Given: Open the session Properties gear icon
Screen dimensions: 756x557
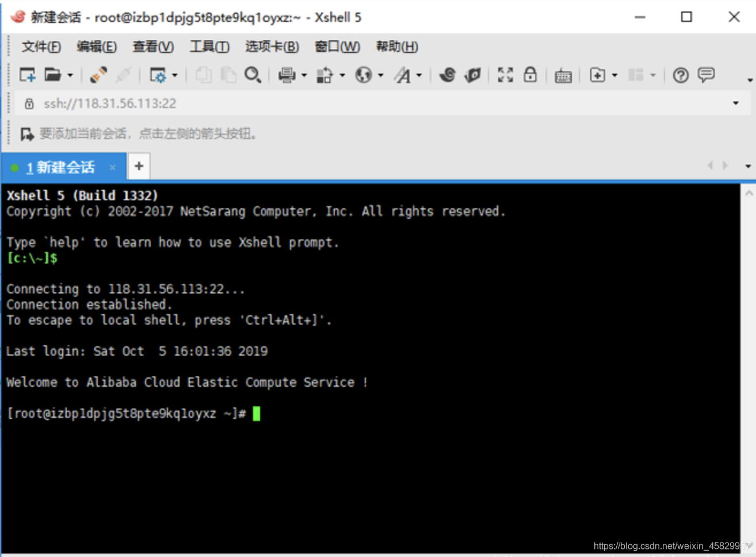Looking at the screenshot, I should pos(157,75).
